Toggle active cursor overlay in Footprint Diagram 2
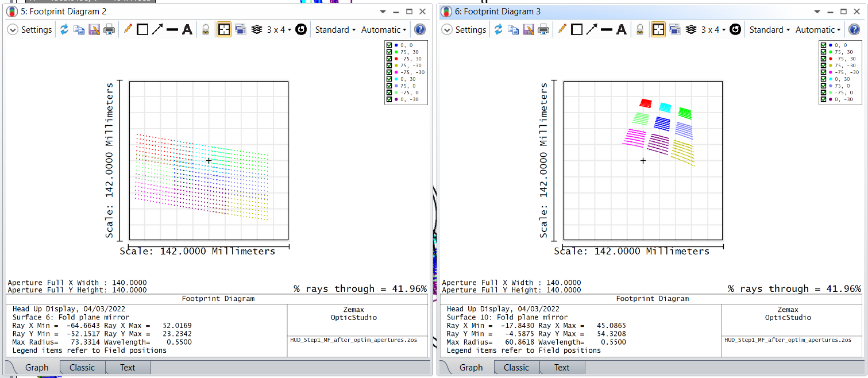This screenshot has width=868, height=378. (224, 30)
